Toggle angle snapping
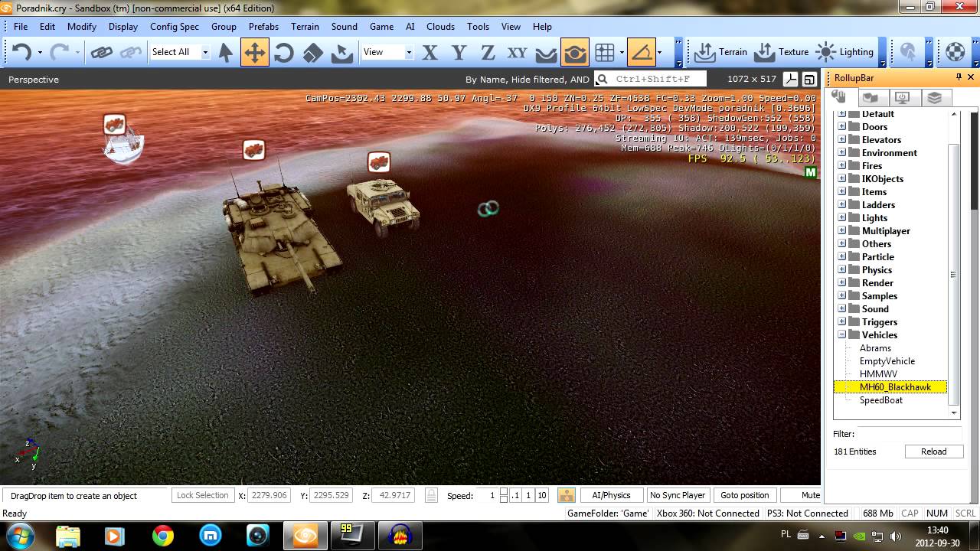The height and width of the screenshot is (551, 980). 641,52
